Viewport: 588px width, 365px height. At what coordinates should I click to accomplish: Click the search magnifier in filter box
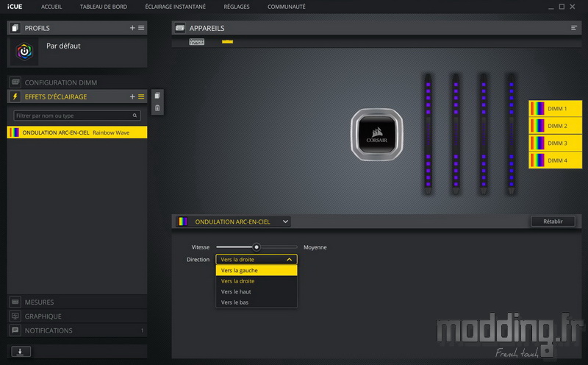135,116
